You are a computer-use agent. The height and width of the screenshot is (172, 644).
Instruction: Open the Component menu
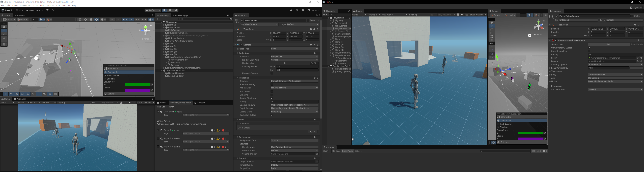[x=39, y=6]
